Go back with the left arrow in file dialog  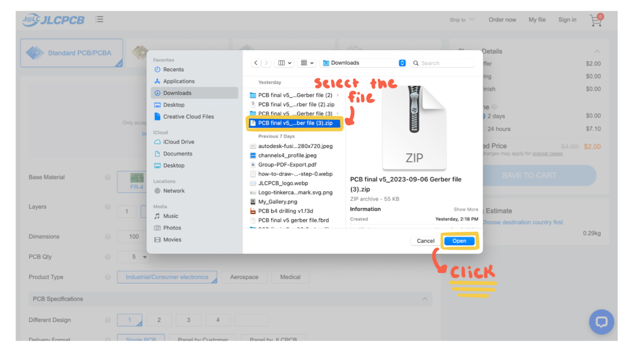click(x=256, y=63)
